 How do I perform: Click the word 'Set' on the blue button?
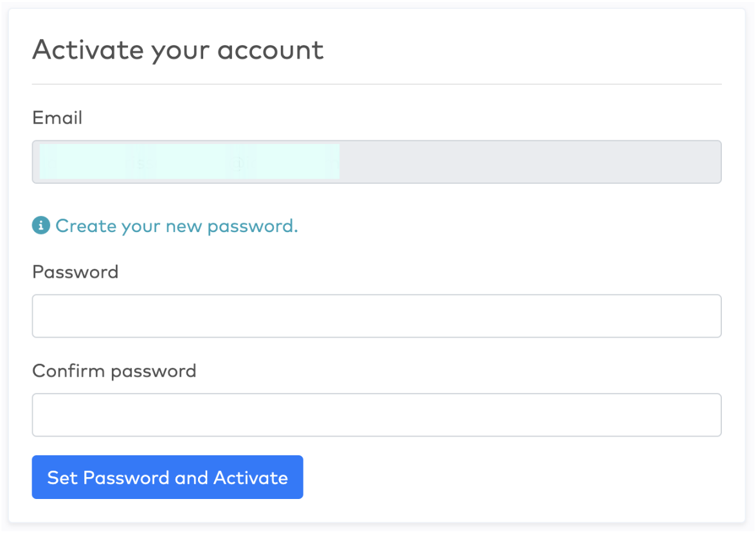coord(63,478)
